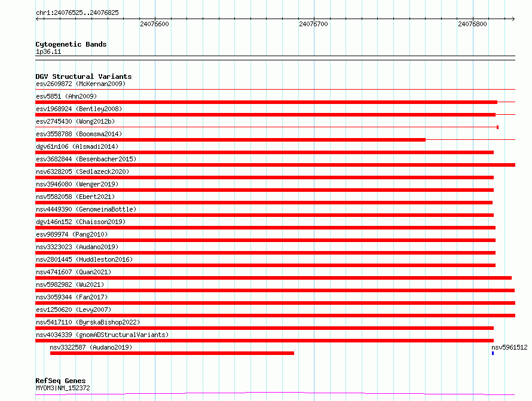The height and width of the screenshot is (401, 532).
Task: Click the 24076600 ruler position
Action: [x=154, y=24]
